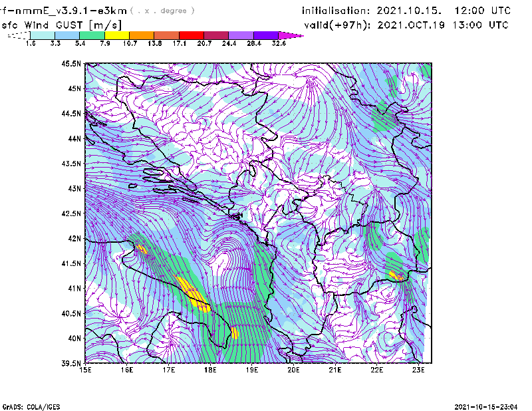
Task: Click the red 17.1–20.7 legend swatch
Action: [192, 35]
